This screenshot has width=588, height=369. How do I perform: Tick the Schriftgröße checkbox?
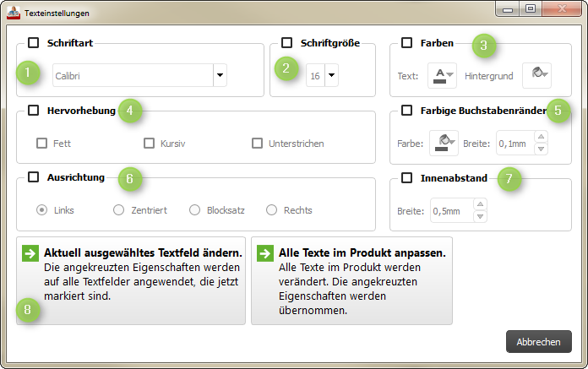pyautogui.click(x=287, y=42)
